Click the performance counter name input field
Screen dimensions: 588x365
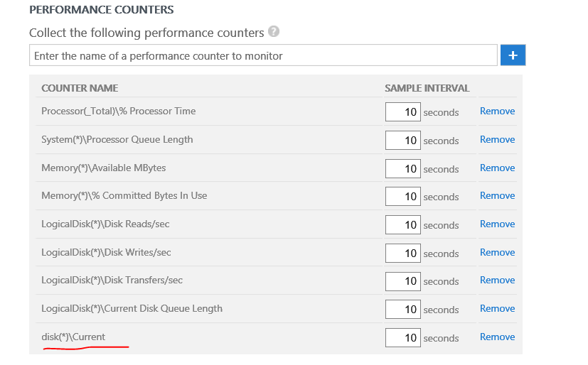coord(263,55)
